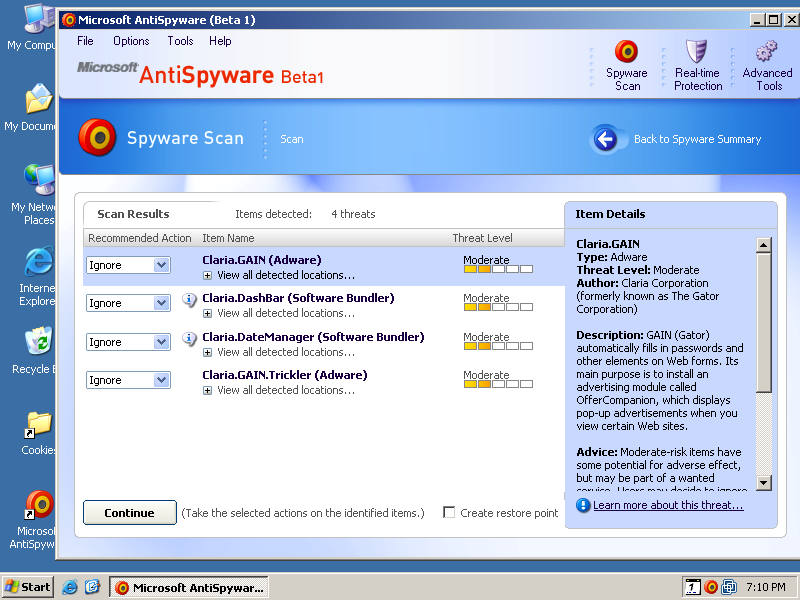Screen dimensions: 800x600
Task: Click threat level bar for Claria.DashBar
Action: [498, 307]
